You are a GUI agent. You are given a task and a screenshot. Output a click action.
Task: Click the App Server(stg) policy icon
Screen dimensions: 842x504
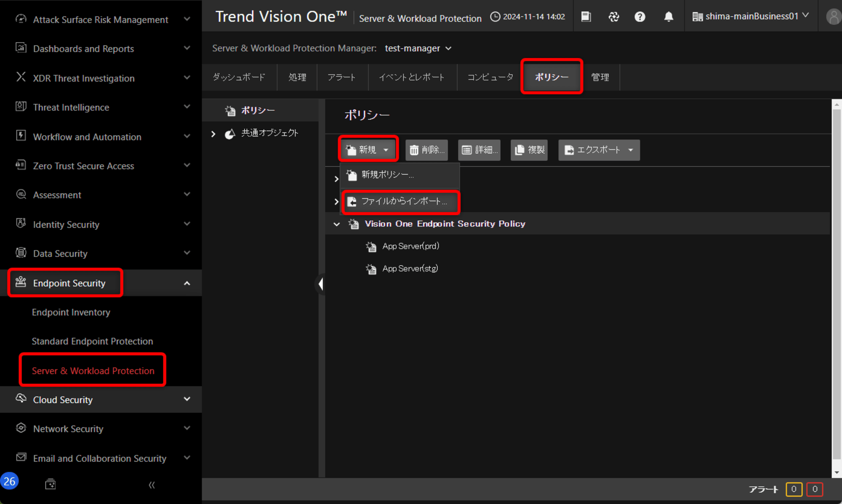coord(371,269)
